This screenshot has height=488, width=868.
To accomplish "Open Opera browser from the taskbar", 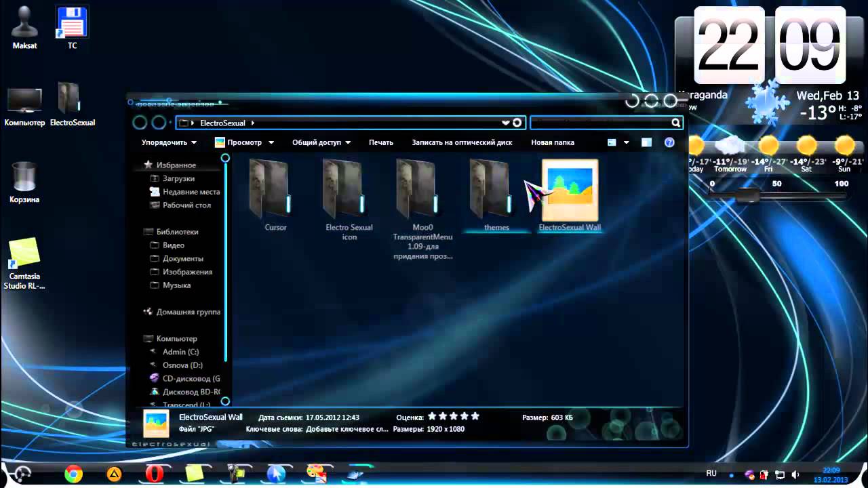I will tap(155, 474).
